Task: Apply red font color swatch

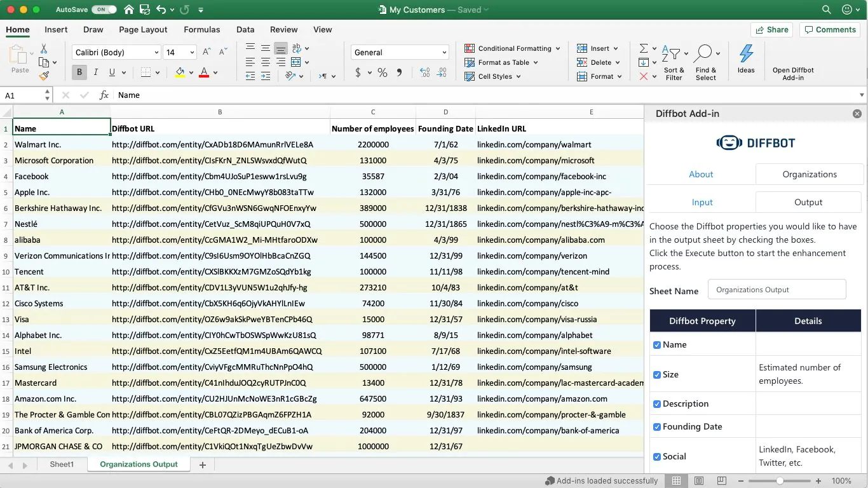Action: pyautogui.click(x=204, y=72)
